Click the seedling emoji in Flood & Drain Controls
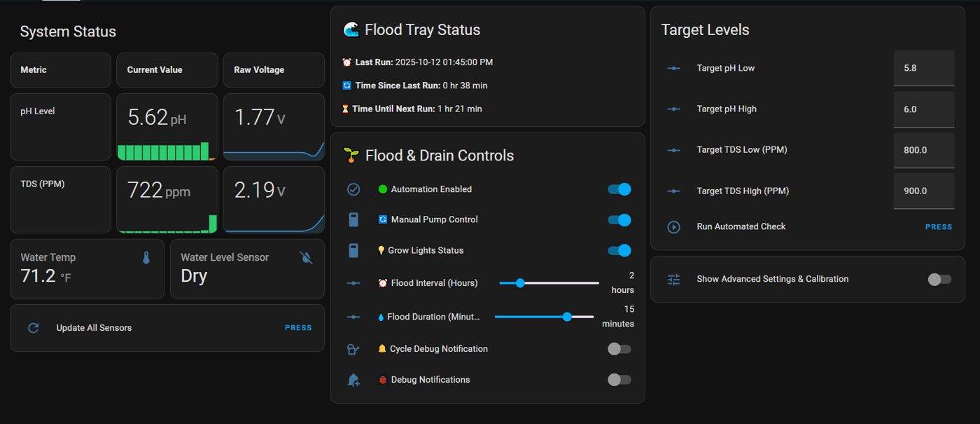The width and height of the screenshot is (980, 424). [351, 155]
